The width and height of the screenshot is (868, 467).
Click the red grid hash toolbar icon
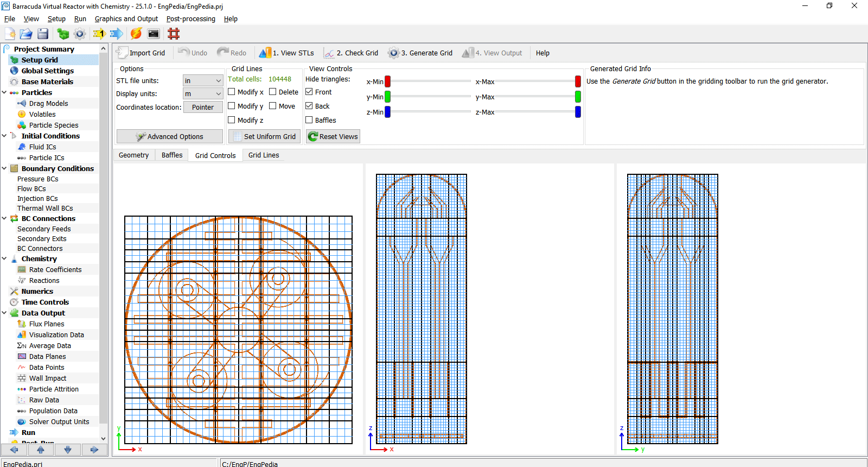pyautogui.click(x=174, y=34)
